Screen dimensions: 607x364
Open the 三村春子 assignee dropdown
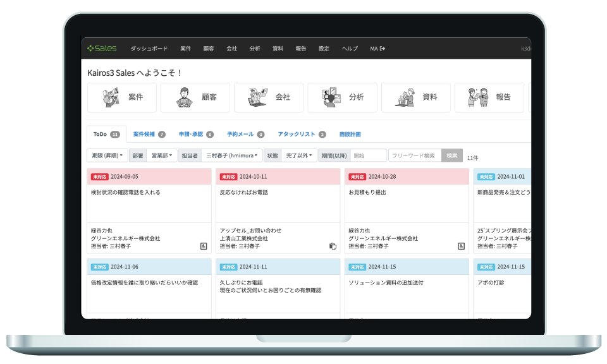[x=230, y=155]
